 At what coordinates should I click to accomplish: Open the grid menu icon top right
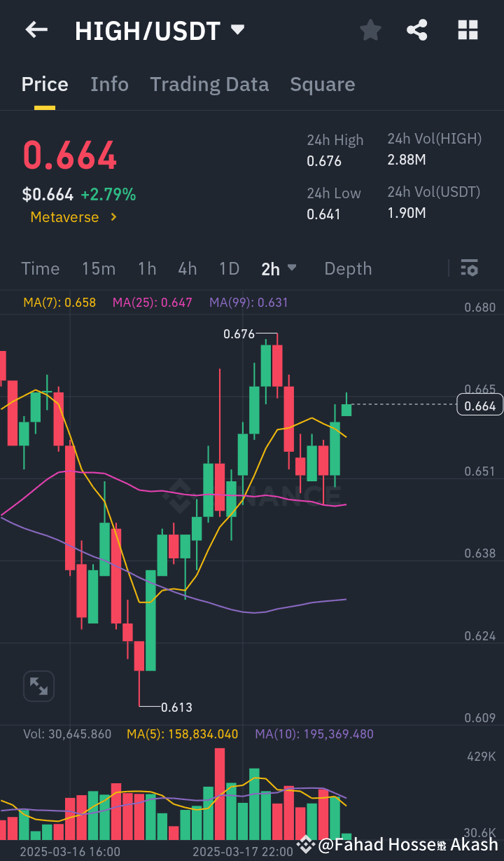467,29
